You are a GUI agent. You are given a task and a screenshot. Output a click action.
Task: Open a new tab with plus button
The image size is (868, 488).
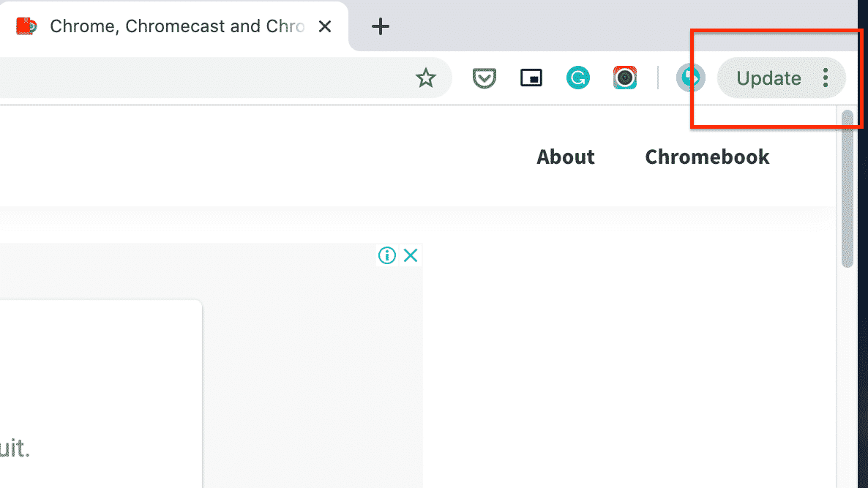click(381, 26)
